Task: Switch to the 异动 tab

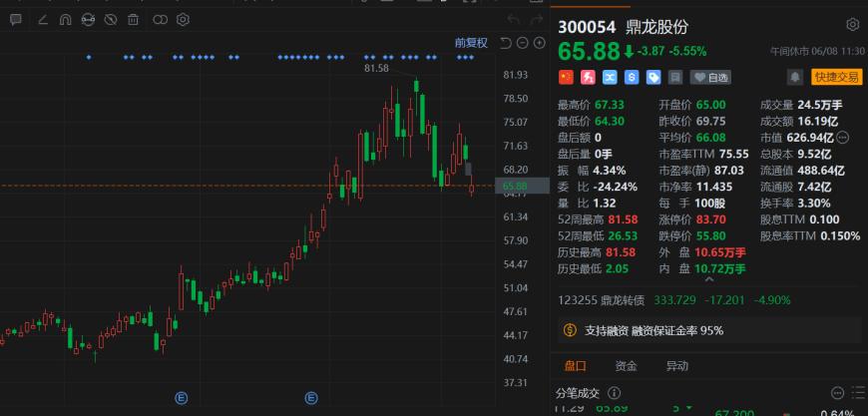Action: [x=676, y=366]
